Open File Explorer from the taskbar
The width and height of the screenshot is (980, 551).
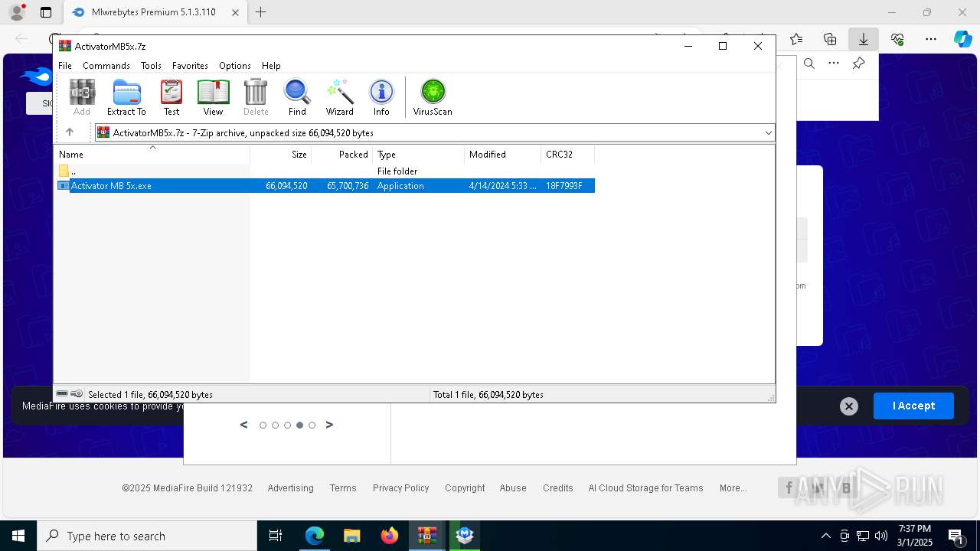[352, 536]
